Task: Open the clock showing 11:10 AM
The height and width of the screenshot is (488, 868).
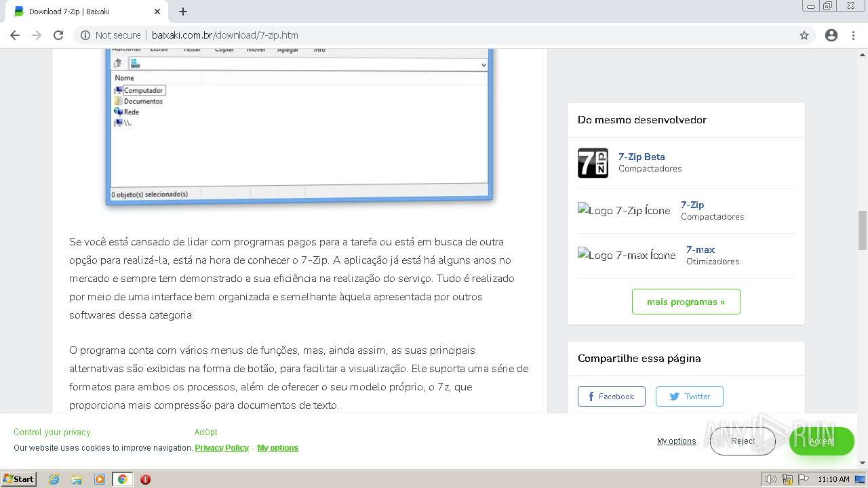Action: tap(833, 479)
